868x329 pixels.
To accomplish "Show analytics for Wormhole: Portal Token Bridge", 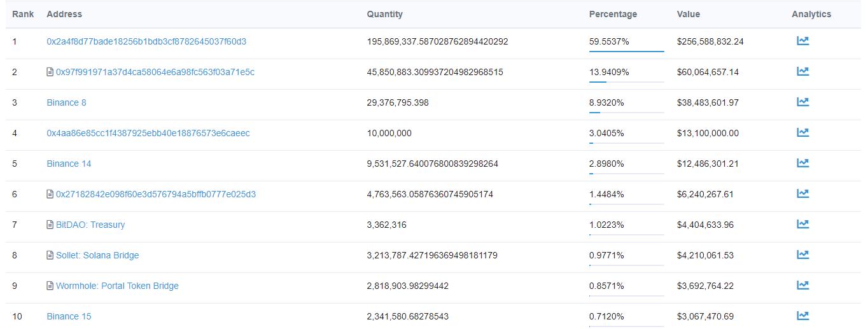I will [802, 286].
